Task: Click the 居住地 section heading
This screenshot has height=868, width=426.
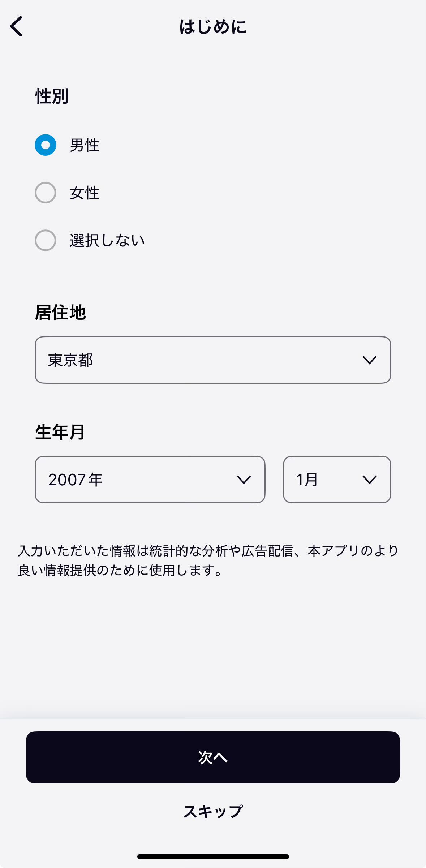Action: pos(60,313)
